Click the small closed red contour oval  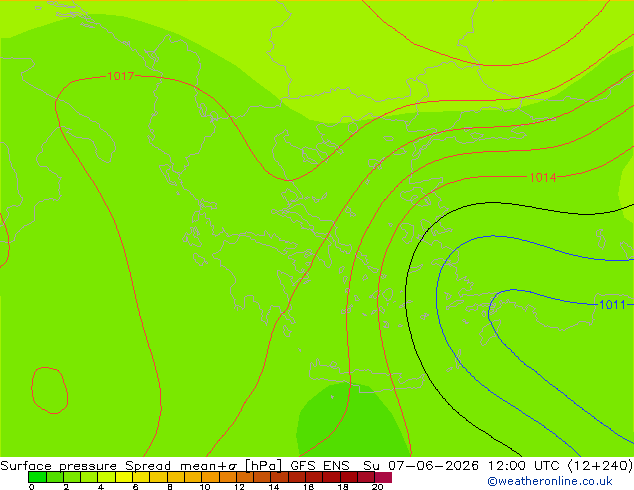pyautogui.click(x=49, y=390)
